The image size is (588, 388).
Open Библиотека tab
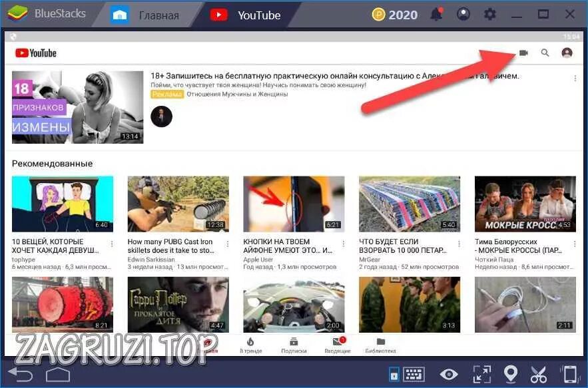click(x=381, y=345)
